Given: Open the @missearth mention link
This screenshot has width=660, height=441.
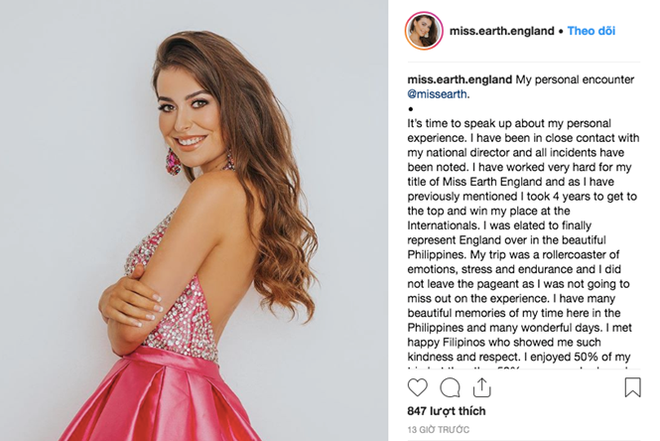Looking at the screenshot, I should point(437,94).
